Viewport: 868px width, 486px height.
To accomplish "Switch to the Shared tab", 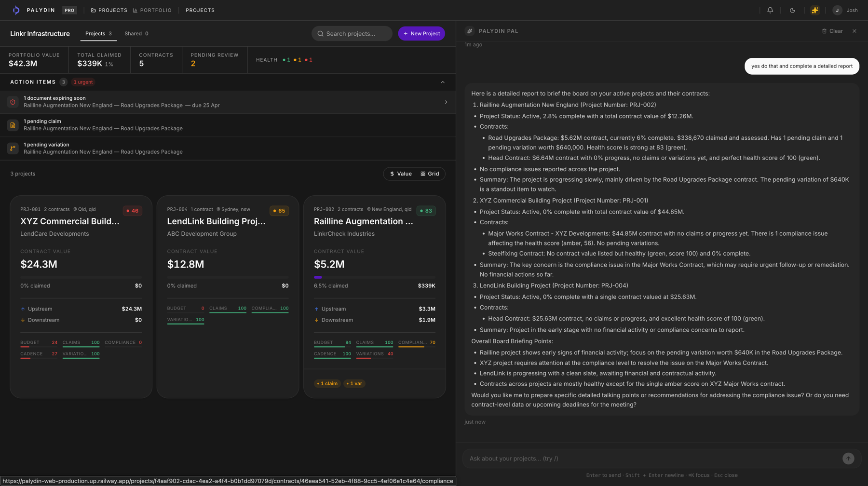I will tap(136, 33).
